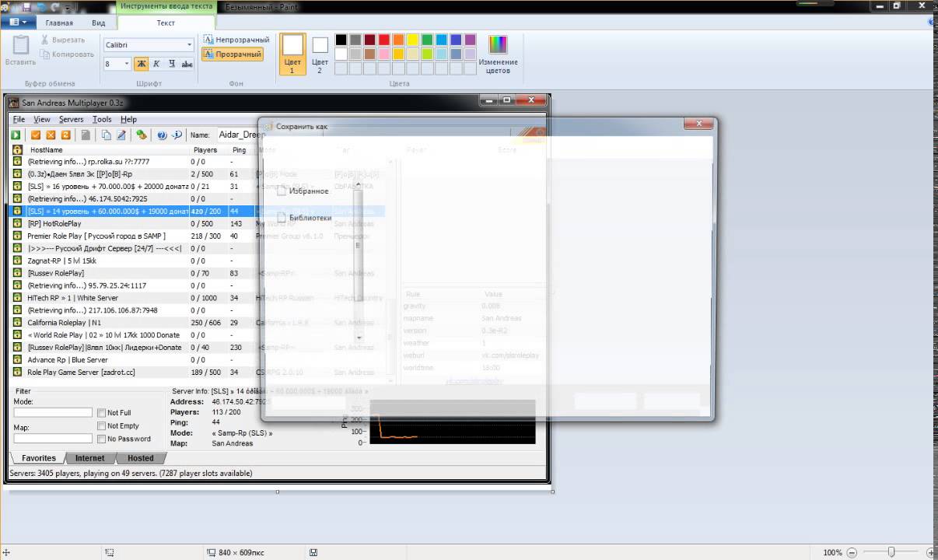Viewport: 938px width, 560px height.
Task: Click the lock icon beside Advance Rp | Blue Server
Action: tap(17, 359)
